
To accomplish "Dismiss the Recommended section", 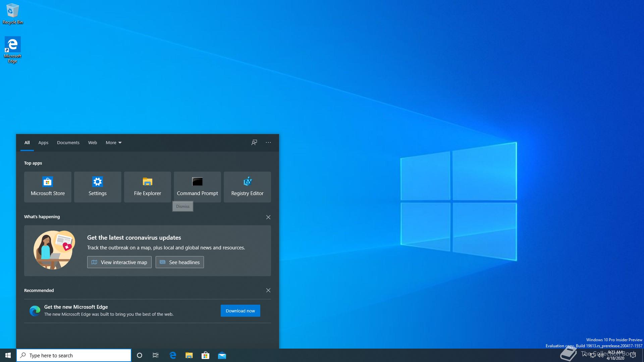I will (268, 290).
